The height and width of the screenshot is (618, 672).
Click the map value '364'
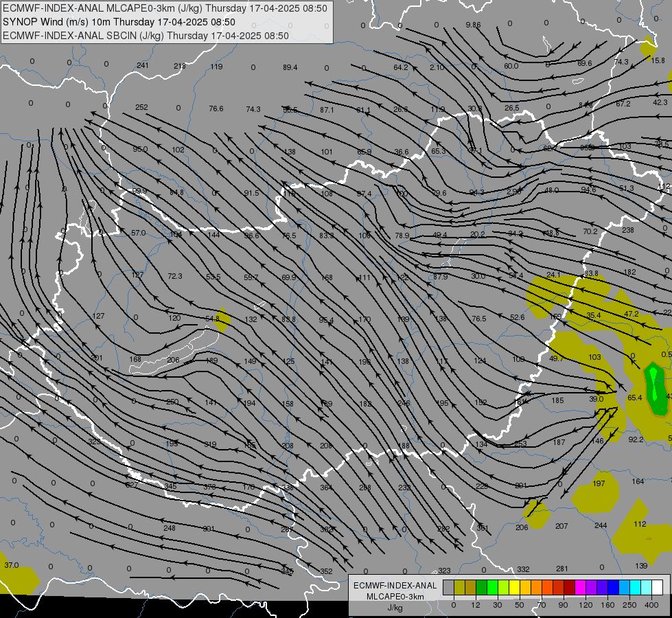coord(326,488)
